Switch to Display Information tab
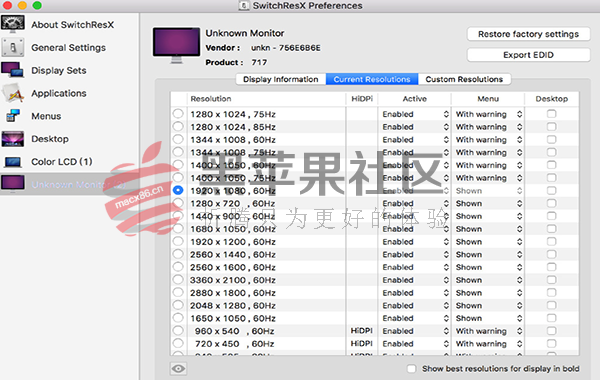The image size is (600, 380). point(281,79)
